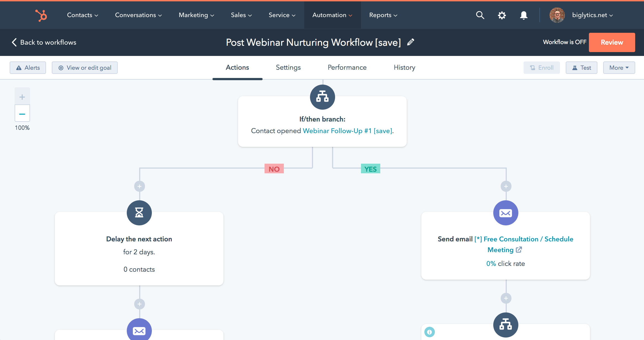Switch to the Performance tab
Image resolution: width=644 pixels, height=340 pixels.
(x=347, y=68)
